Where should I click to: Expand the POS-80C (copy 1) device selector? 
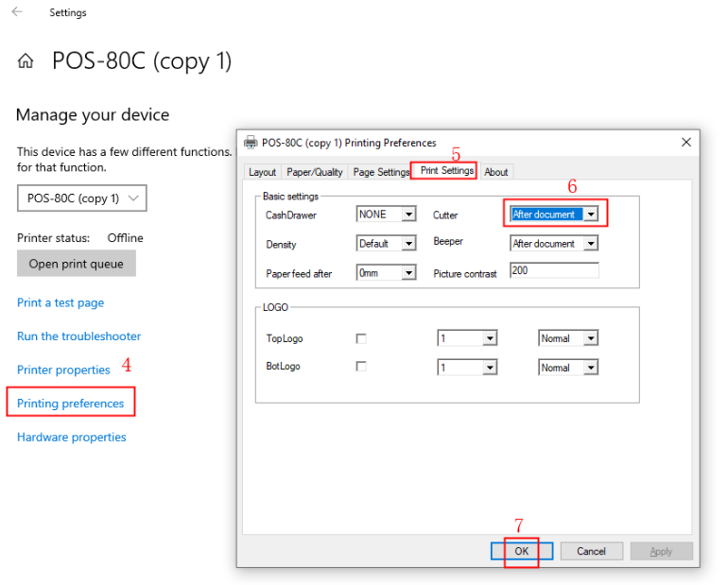coord(82,198)
